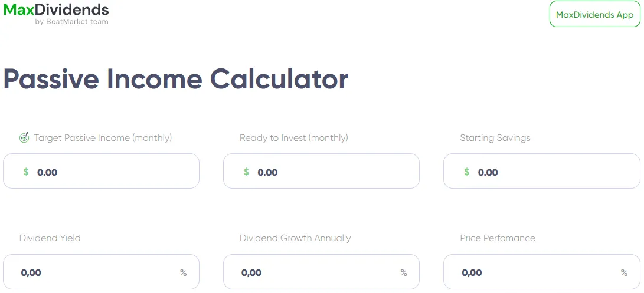Click the Starting Savings label

pyautogui.click(x=495, y=138)
